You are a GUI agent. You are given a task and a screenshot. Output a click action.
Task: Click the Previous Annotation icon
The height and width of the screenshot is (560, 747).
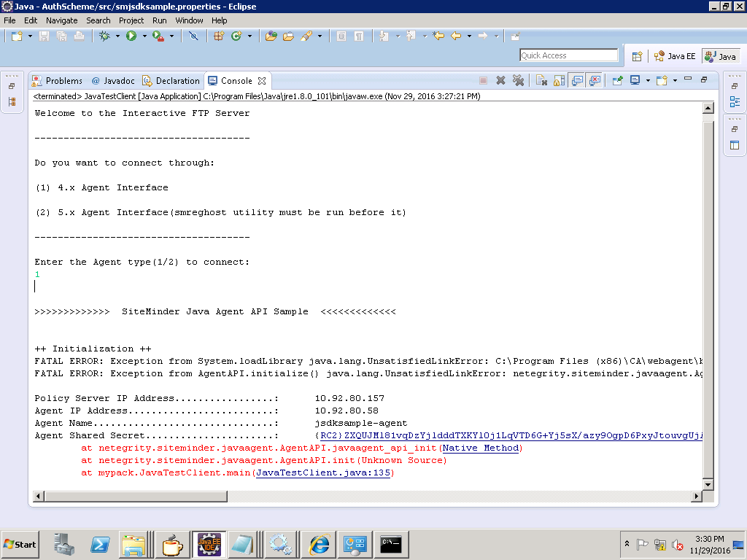click(411, 36)
